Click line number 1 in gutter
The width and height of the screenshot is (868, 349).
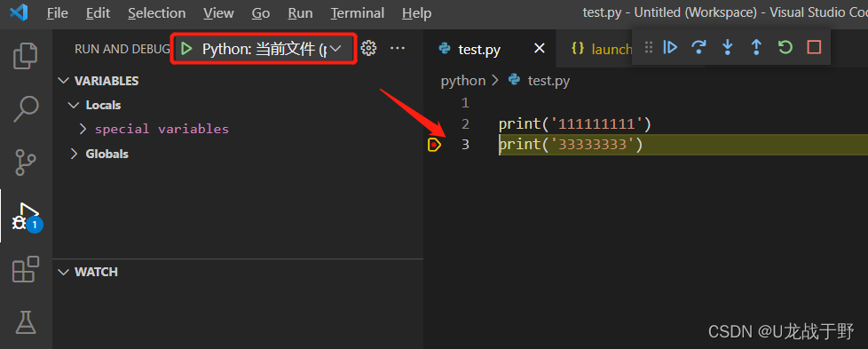coord(465,103)
